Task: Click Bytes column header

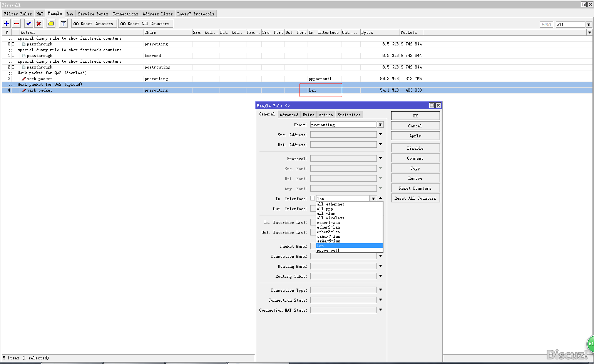Action: [x=380, y=33]
